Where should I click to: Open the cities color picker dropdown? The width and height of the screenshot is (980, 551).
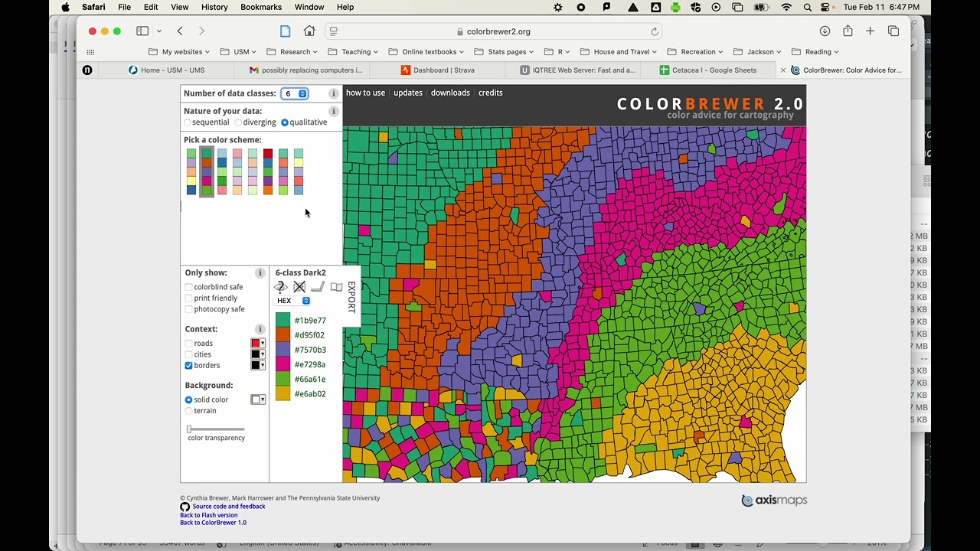258,354
